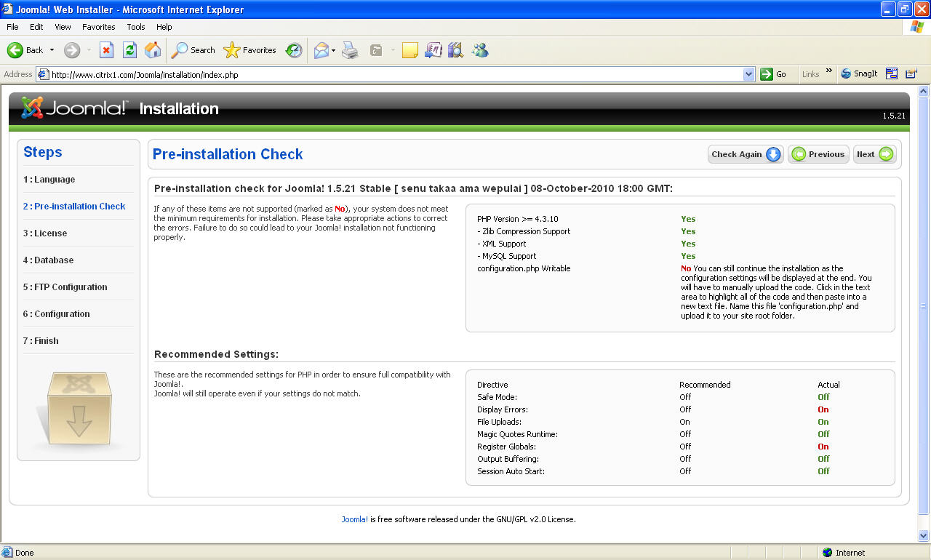Open the Messenger people icon
Image resolution: width=931 pixels, height=560 pixels.
[x=480, y=50]
